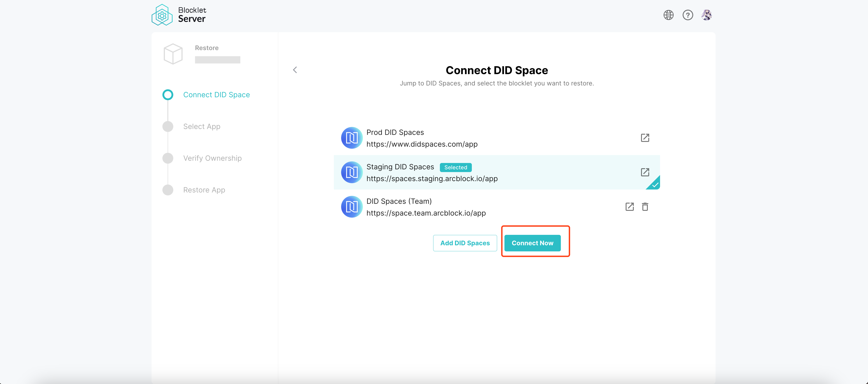Click the Select App step circle
Viewport: 868px width, 384px height.
168,126
